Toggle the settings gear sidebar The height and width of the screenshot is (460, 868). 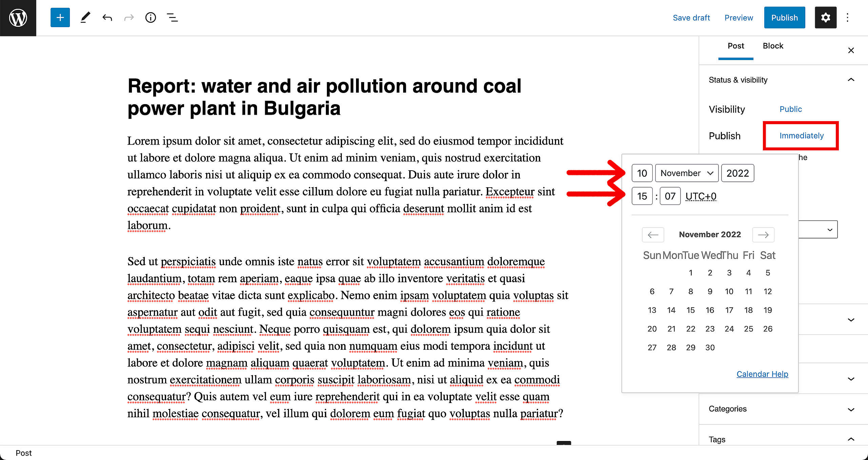click(x=826, y=18)
